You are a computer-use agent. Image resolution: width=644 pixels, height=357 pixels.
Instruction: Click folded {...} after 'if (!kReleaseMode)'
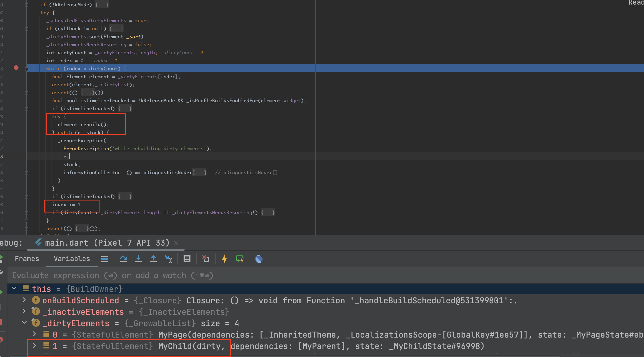102,5
